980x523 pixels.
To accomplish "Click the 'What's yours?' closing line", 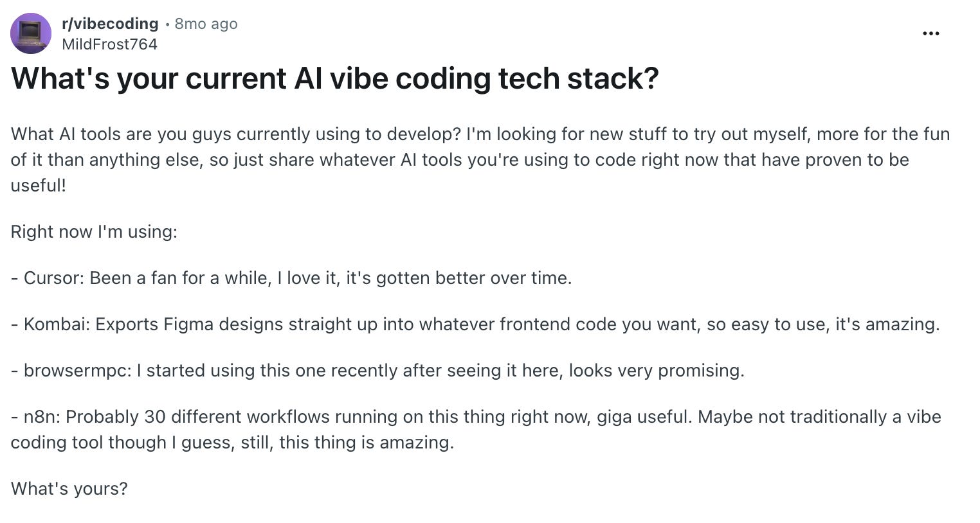I will (x=69, y=489).
